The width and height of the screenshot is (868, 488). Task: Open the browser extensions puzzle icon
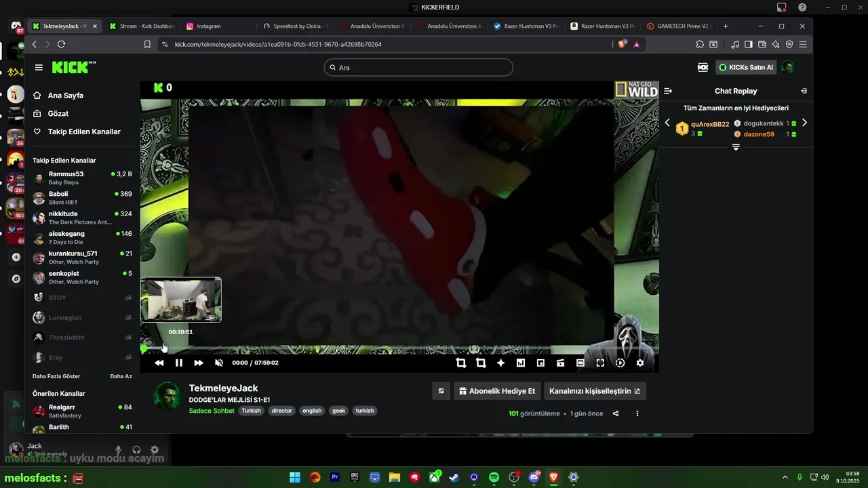pos(700,44)
